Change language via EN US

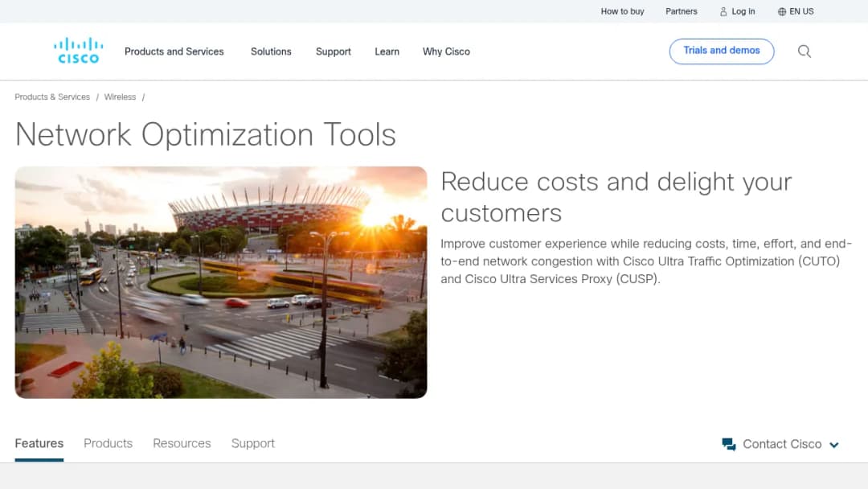801,11
